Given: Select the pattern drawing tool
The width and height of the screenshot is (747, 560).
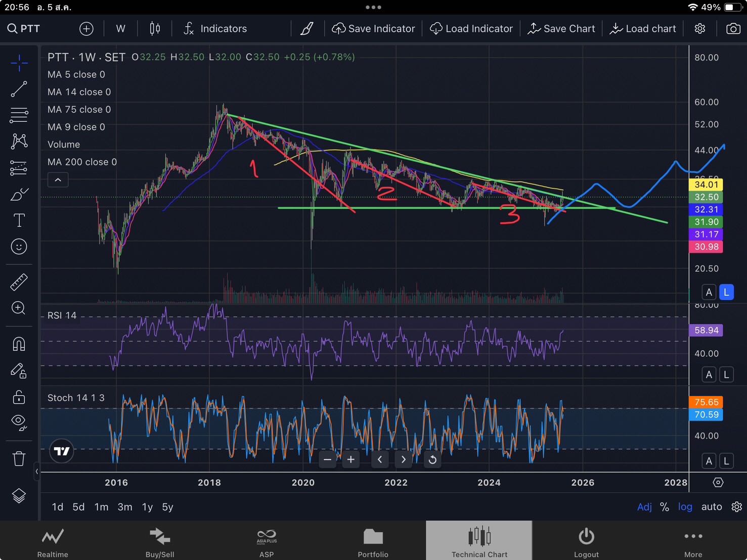Looking at the screenshot, I should click(x=19, y=141).
